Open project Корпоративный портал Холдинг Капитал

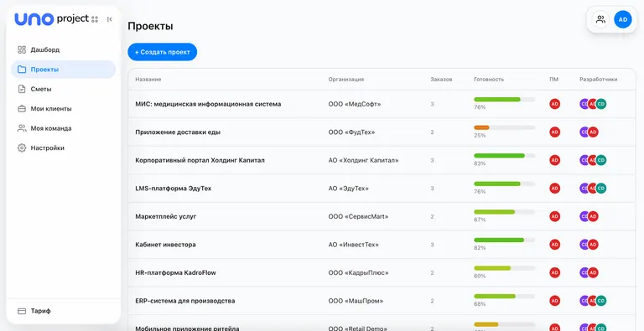[200, 160]
